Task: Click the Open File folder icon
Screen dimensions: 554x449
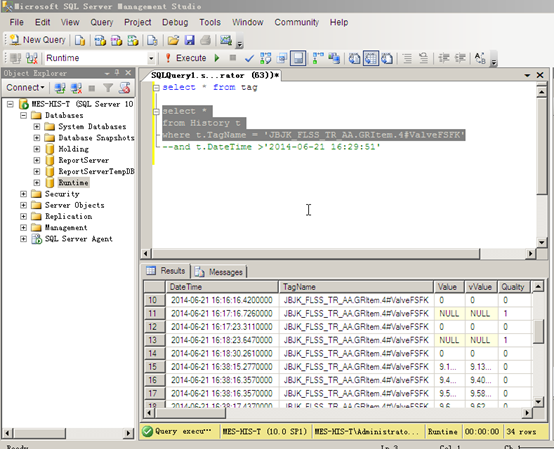Action: pos(173,40)
